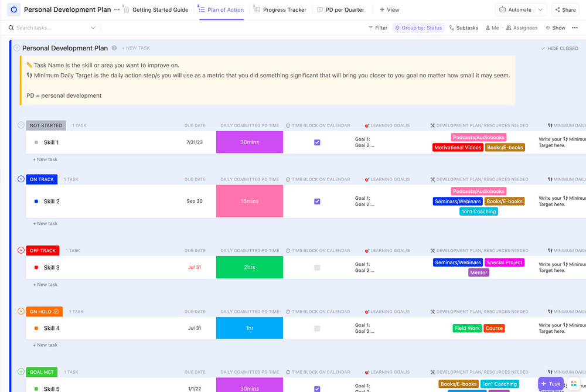Open the Show options
This screenshot has height=392, width=586.
[x=556, y=28]
